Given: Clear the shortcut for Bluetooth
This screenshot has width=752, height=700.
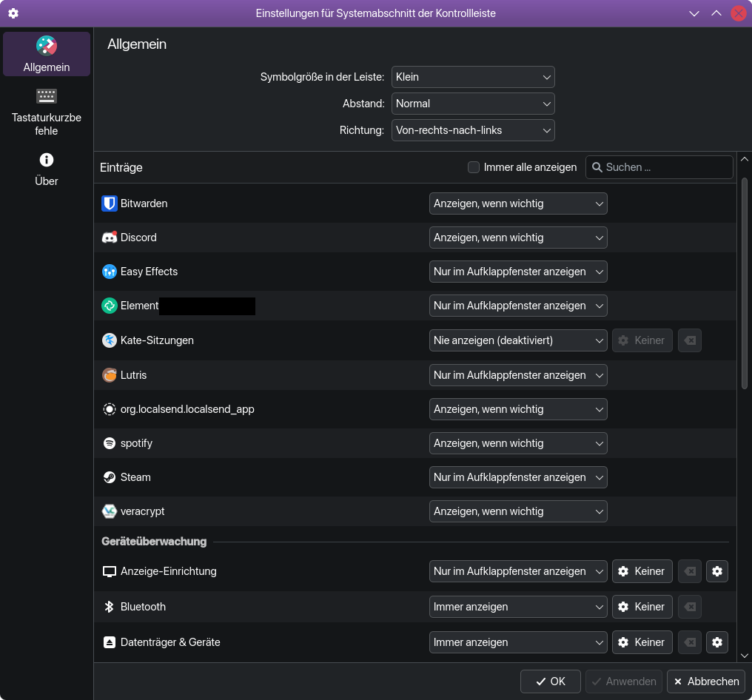Looking at the screenshot, I should coord(690,607).
